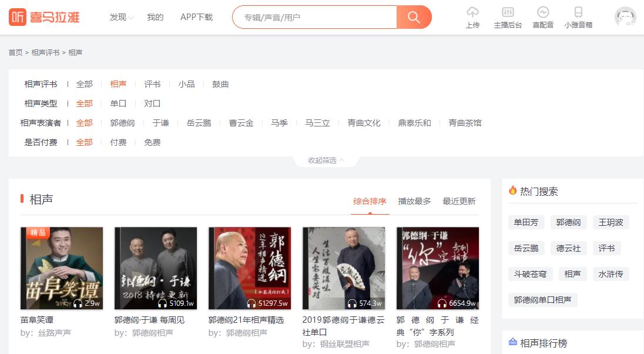Filter performers by 郭德纲

[x=122, y=123]
